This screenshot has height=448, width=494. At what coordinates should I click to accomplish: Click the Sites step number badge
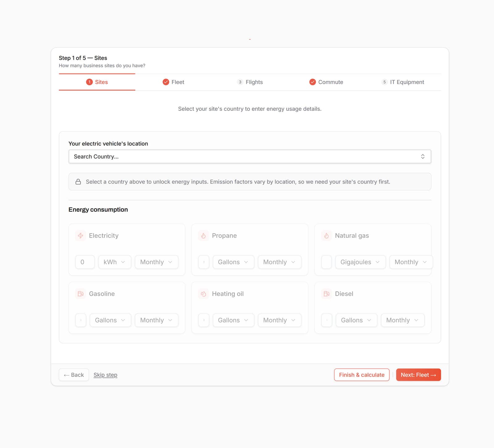pos(89,82)
